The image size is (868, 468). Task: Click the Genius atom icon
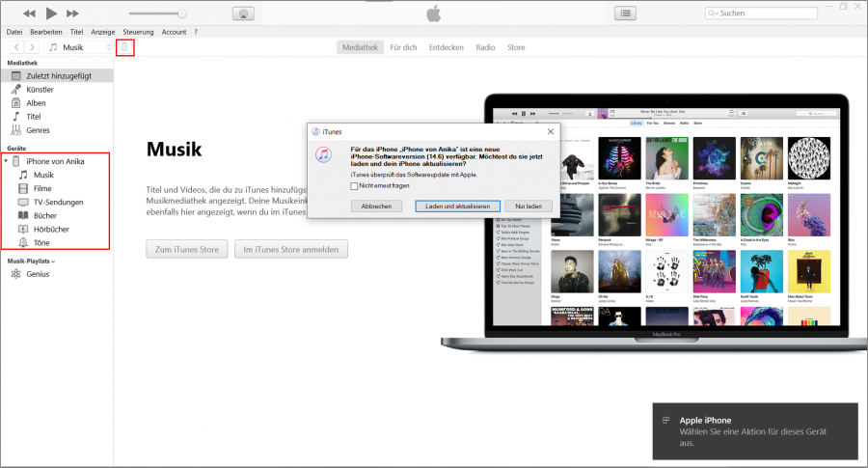coord(16,274)
